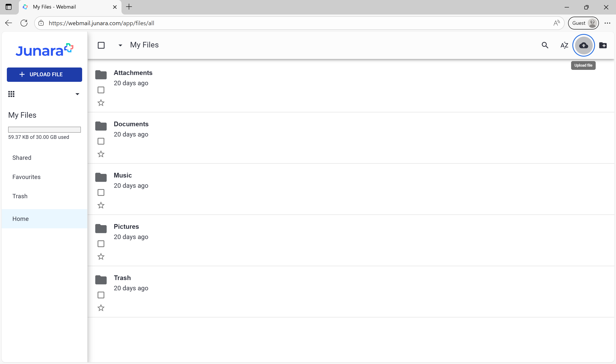Check the Pictures folder checkbox

coord(101,244)
